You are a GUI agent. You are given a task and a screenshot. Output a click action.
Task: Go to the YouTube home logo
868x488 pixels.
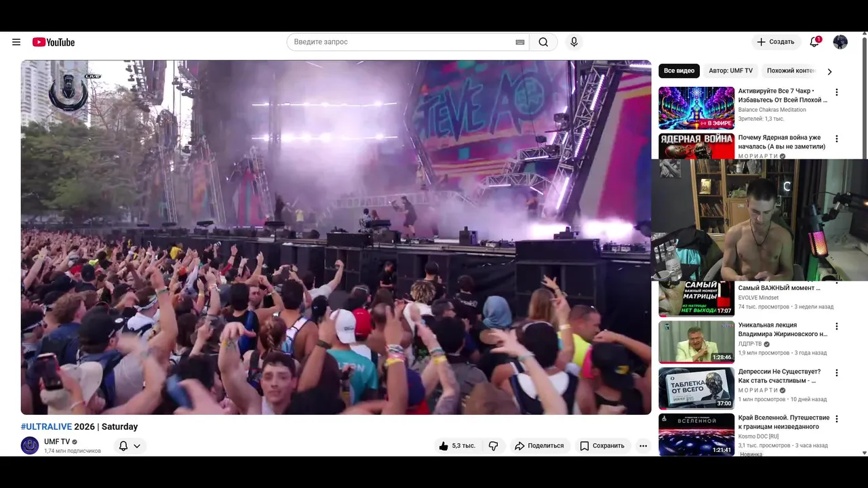[x=54, y=42]
